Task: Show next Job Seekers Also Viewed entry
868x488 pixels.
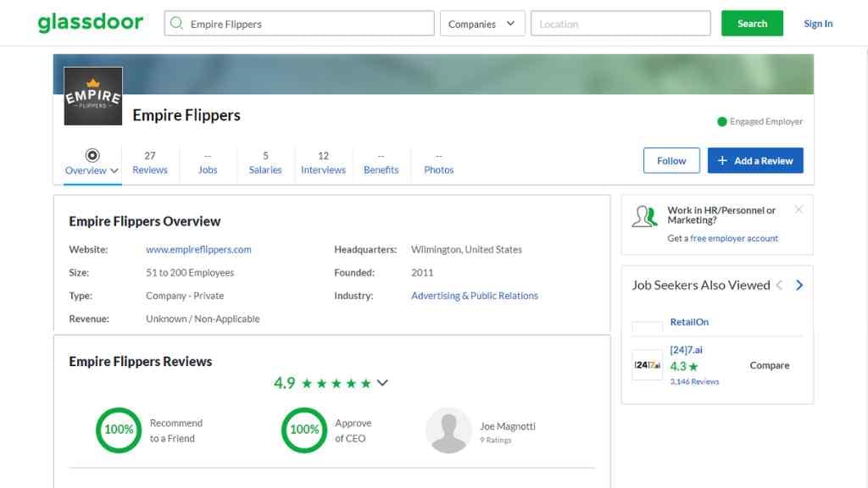Action: (798, 286)
